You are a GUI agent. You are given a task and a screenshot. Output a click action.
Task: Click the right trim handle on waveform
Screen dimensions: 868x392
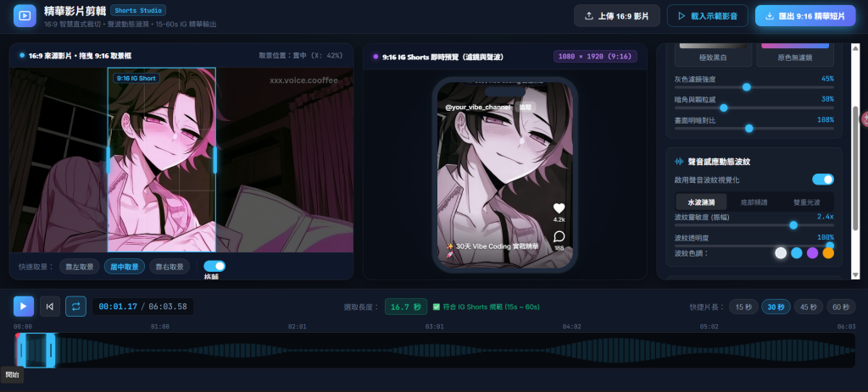51,350
